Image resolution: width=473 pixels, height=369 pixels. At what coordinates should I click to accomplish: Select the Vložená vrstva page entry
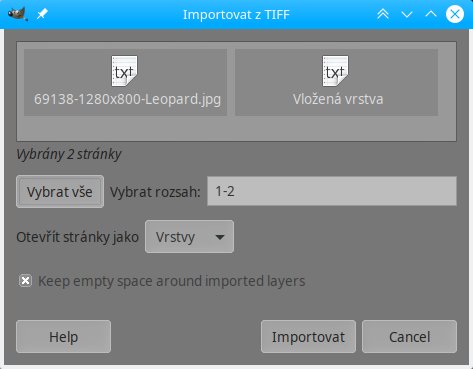[x=337, y=82]
